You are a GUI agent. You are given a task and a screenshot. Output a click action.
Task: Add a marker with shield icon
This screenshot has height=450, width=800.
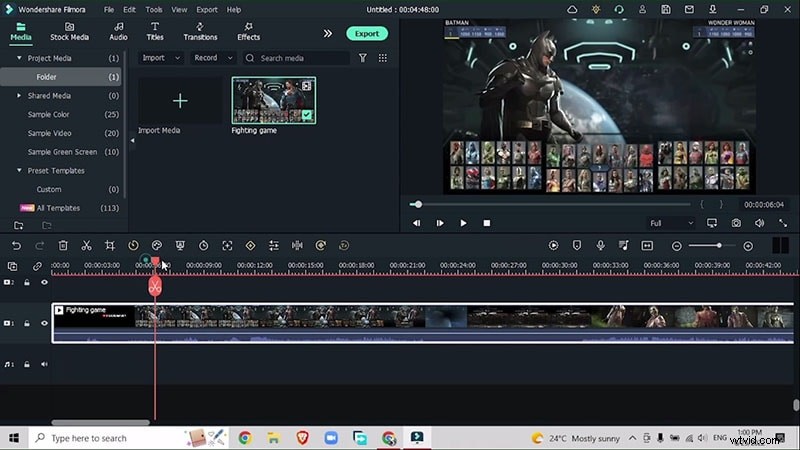pos(577,245)
